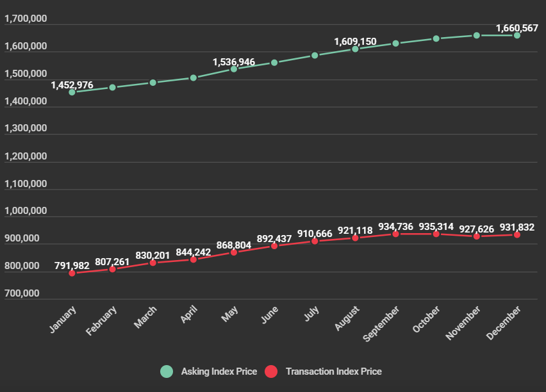Select the May asking price point 1,536,946
546x392 pixels.
tap(234, 69)
